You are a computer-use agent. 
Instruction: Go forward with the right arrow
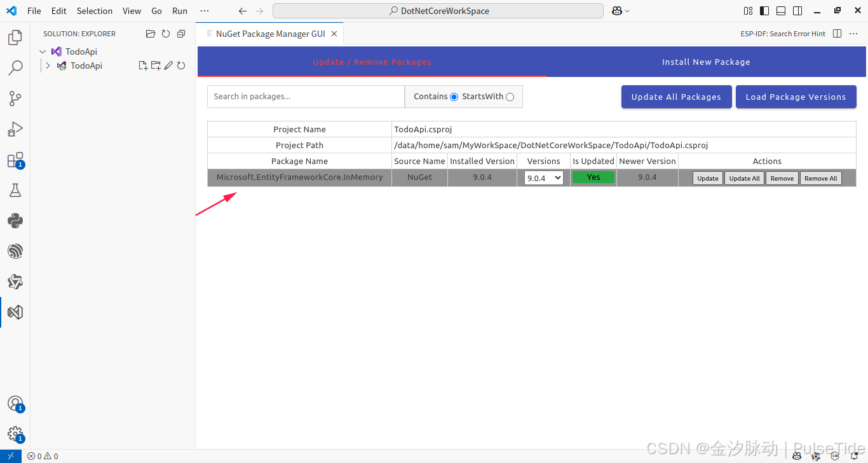(259, 11)
